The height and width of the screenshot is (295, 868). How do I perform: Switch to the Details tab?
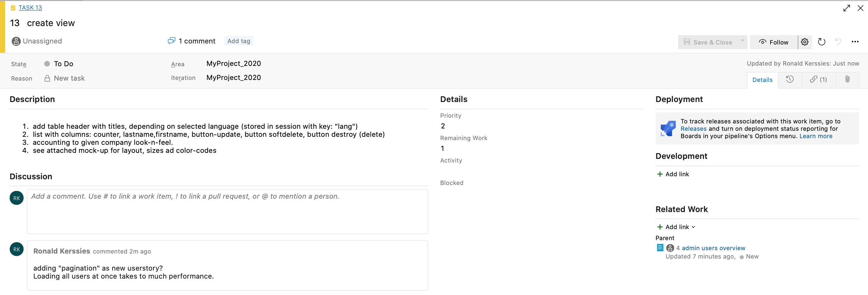pyautogui.click(x=762, y=80)
